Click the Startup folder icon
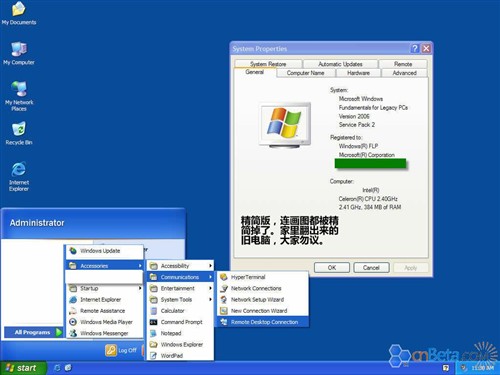The height and width of the screenshot is (375, 500). [73, 288]
